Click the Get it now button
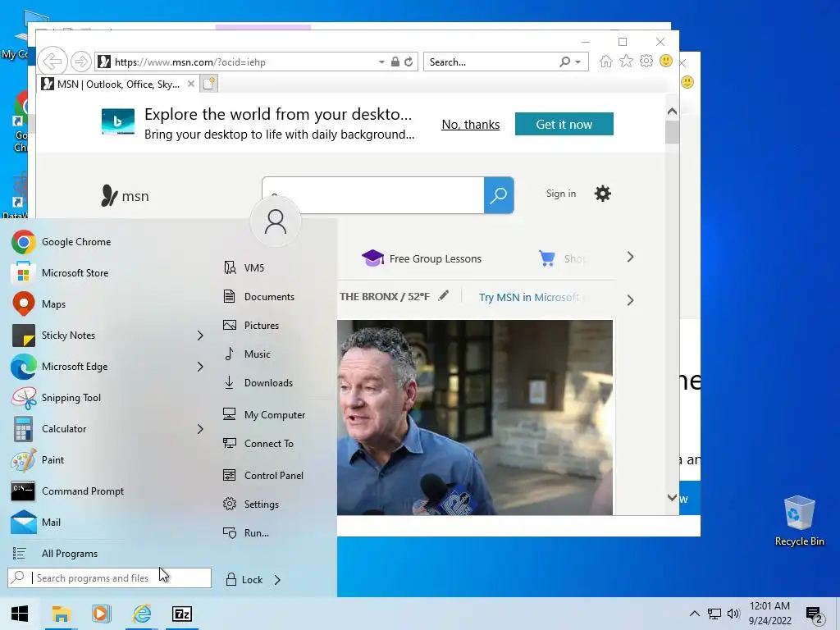Viewport: 840px width, 630px height. (x=564, y=125)
